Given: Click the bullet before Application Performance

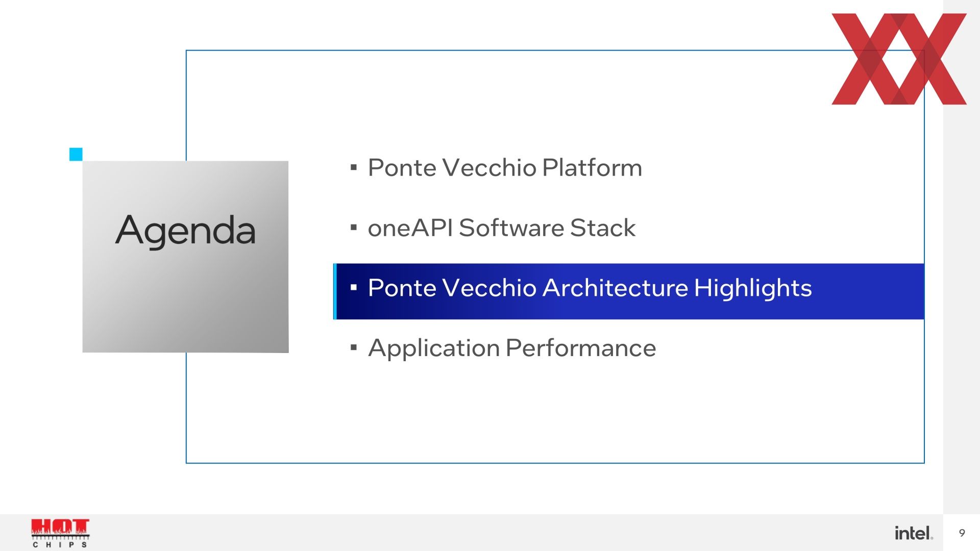Looking at the screenshot, I should [354, 348].
